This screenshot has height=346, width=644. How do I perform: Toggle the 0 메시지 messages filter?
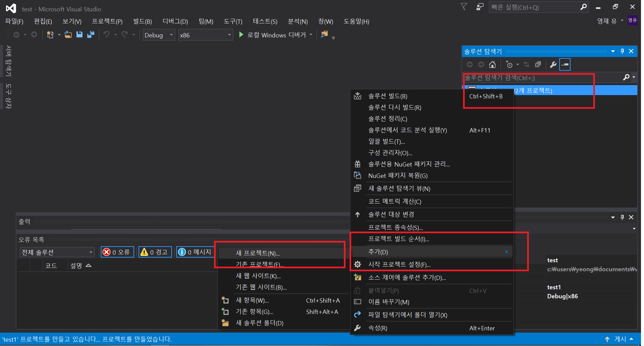[x=196, y=252]
